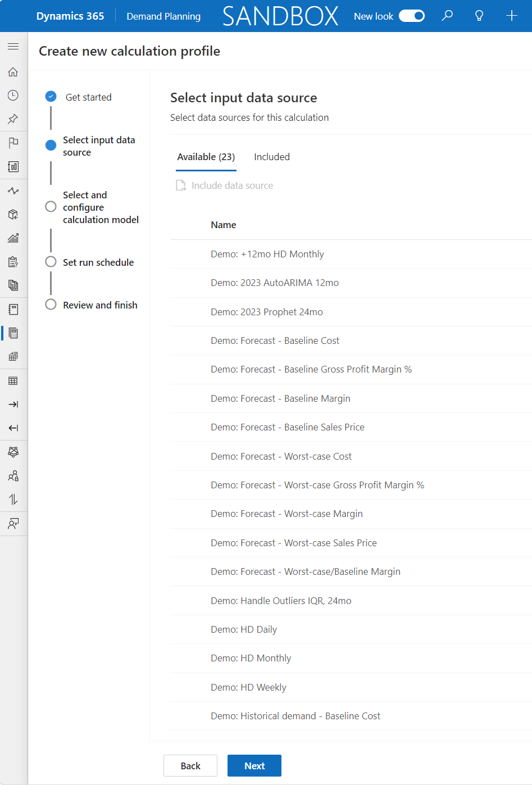Viewport: 532px width, 785px height.
Task: Click the Back button
Action: tap(190, 766)
